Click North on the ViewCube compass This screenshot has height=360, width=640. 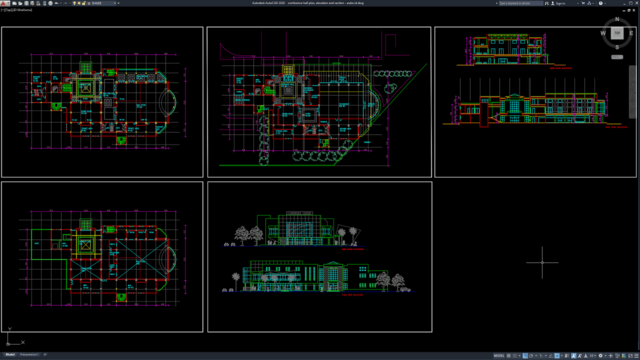pos(617,19)
